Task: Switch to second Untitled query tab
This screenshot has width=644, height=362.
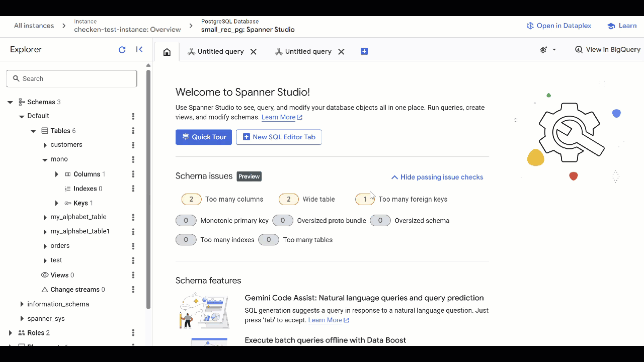Action: (x=303, y=52)
